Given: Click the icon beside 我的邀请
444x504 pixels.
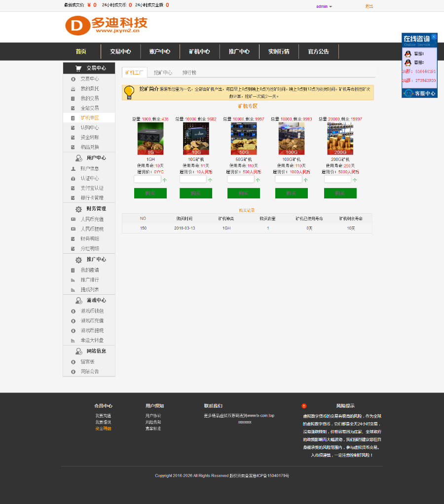Looking at the screenshot, I should (x=73, y=271).
